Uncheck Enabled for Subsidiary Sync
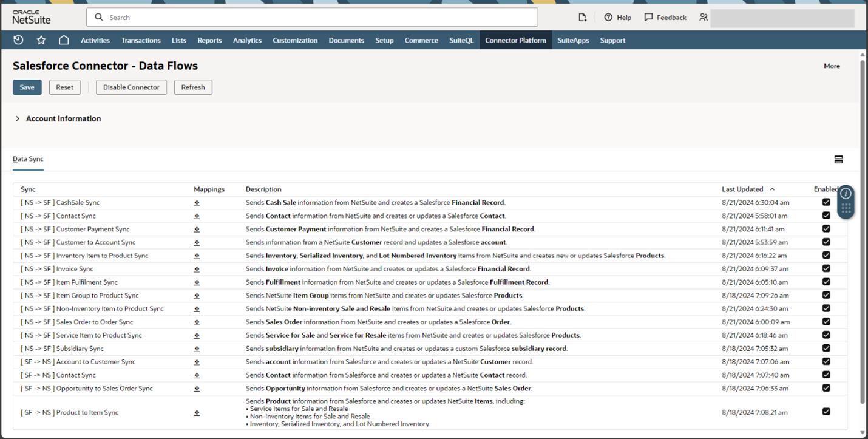This screenshot has height=439, width=868. [x=826, y=348]
